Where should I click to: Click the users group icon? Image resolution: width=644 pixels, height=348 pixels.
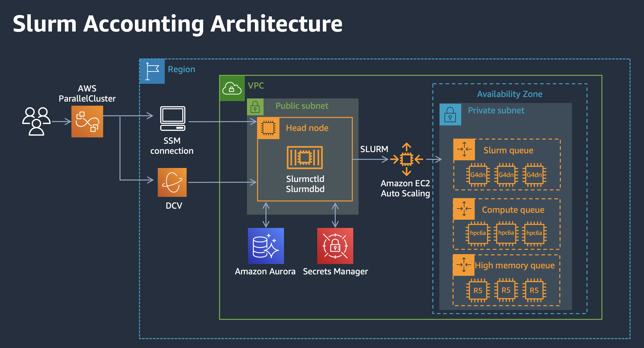coord(37,121)
